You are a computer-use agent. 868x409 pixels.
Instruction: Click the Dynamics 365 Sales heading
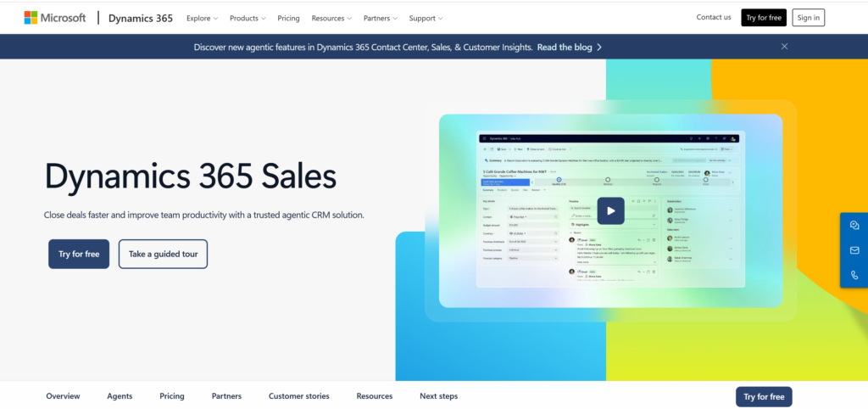tap(191, 176)
